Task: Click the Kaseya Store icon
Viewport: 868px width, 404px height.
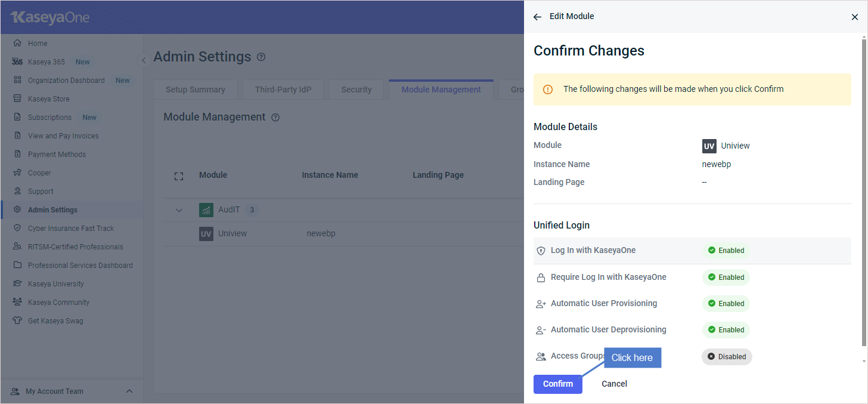Action: [17, 98]
